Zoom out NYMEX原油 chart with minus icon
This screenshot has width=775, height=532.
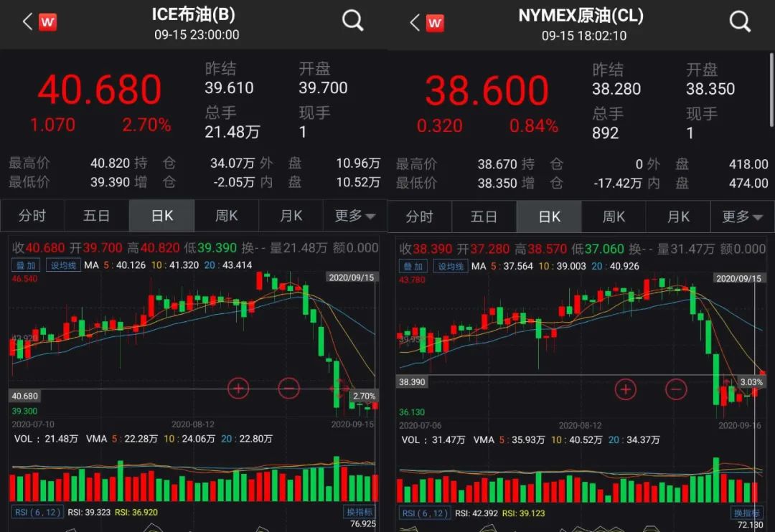pos(676,389)
